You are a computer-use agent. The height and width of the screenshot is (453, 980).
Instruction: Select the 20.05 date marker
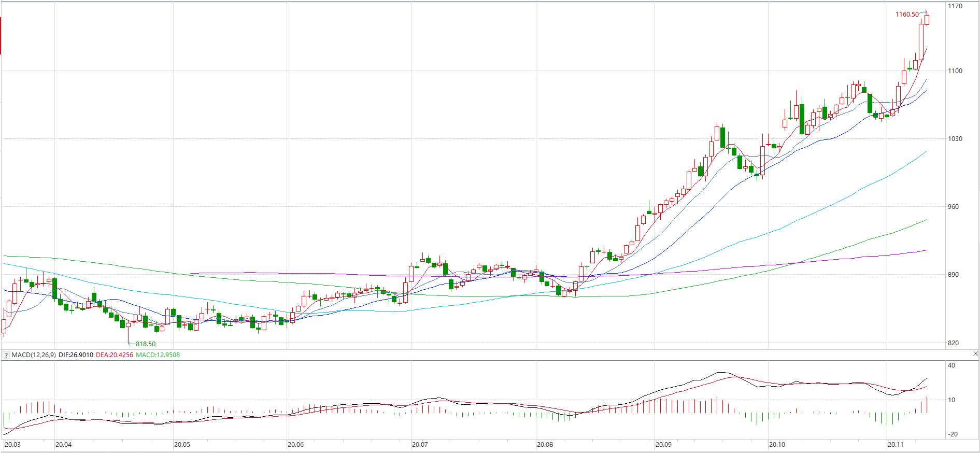[182, 445]
